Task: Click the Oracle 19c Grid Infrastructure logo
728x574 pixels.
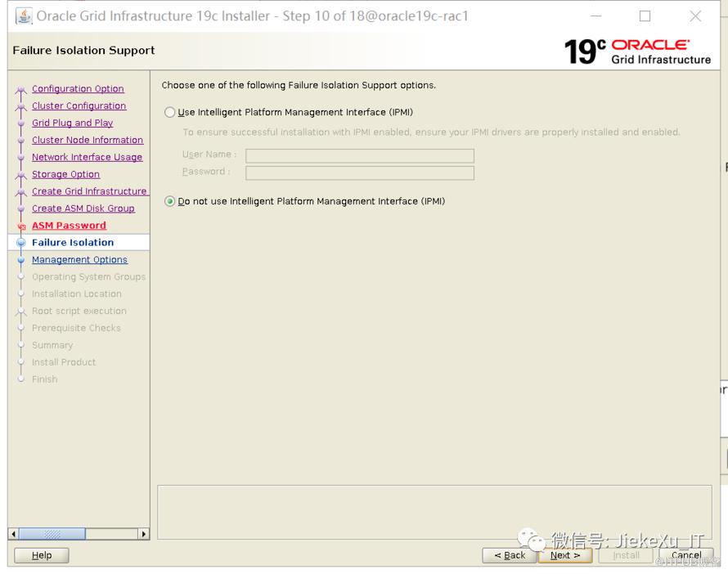Action: coord(637,51)
